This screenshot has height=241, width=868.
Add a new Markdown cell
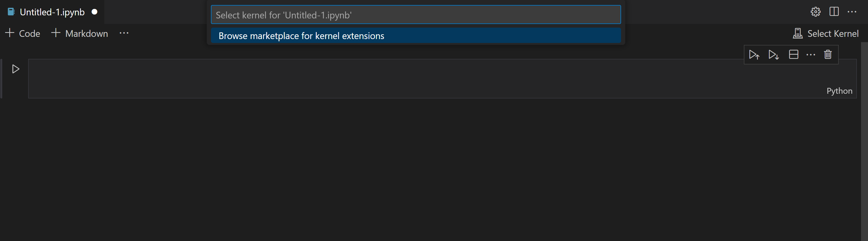[79, 33]
